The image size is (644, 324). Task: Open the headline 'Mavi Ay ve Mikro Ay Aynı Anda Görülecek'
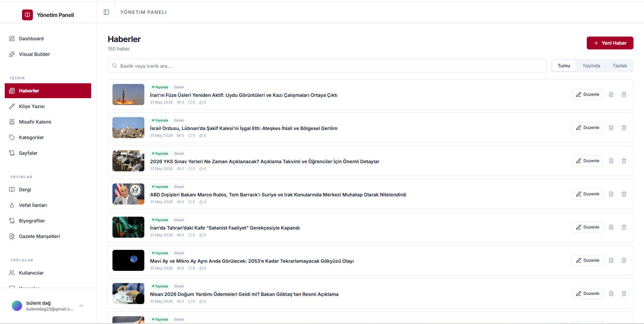pos(252,261)
